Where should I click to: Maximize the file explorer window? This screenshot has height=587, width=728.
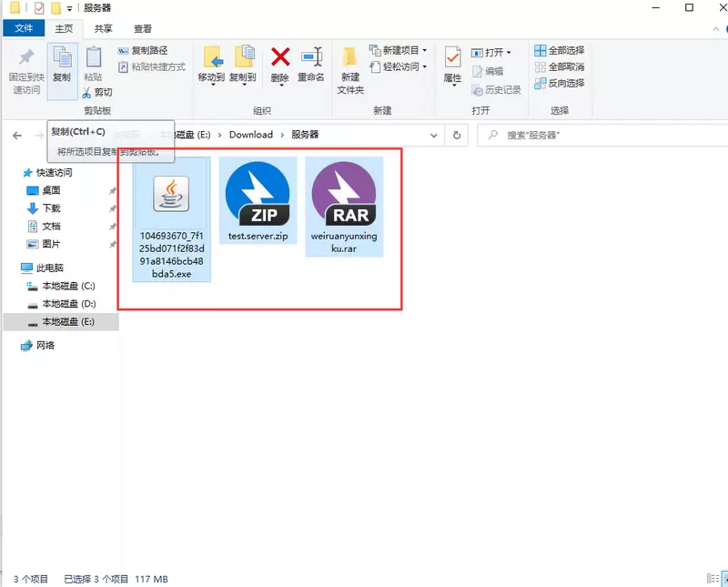[x=690, y=8]
